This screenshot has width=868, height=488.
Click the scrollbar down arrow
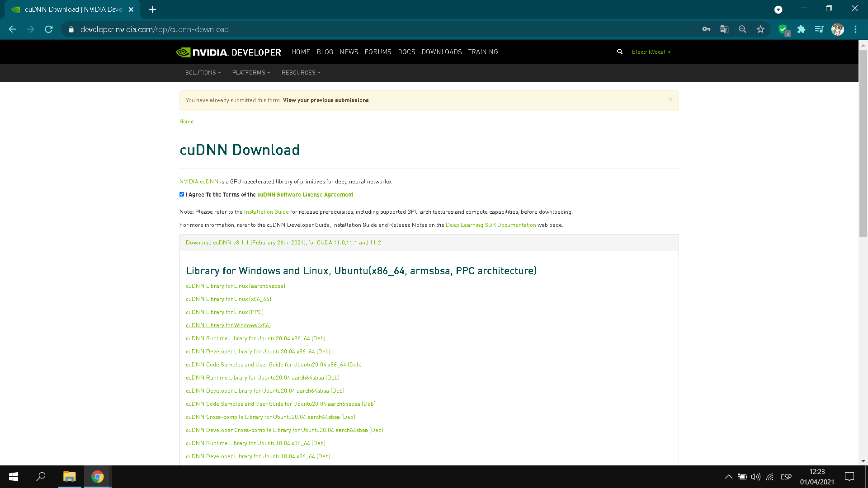point(863,461)
